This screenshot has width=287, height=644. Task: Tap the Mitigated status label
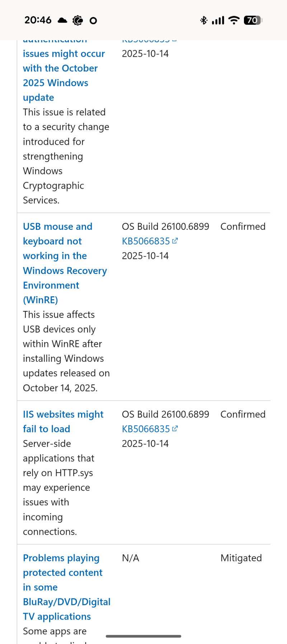pos(241,558)
